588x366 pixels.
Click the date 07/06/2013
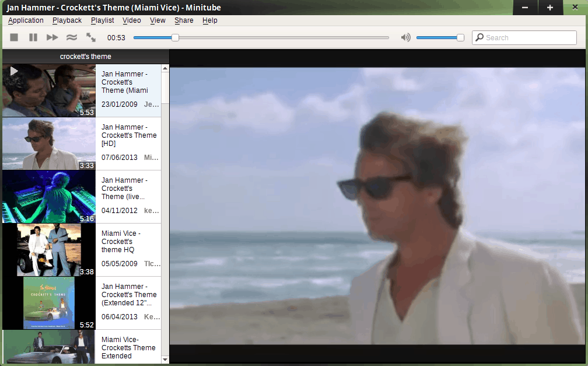pos(119,157)
